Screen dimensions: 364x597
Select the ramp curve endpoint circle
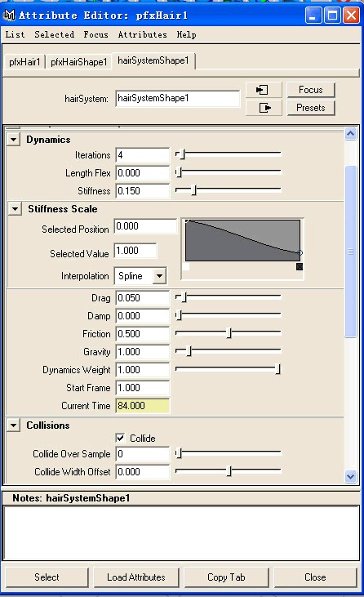tap(300, 252)
